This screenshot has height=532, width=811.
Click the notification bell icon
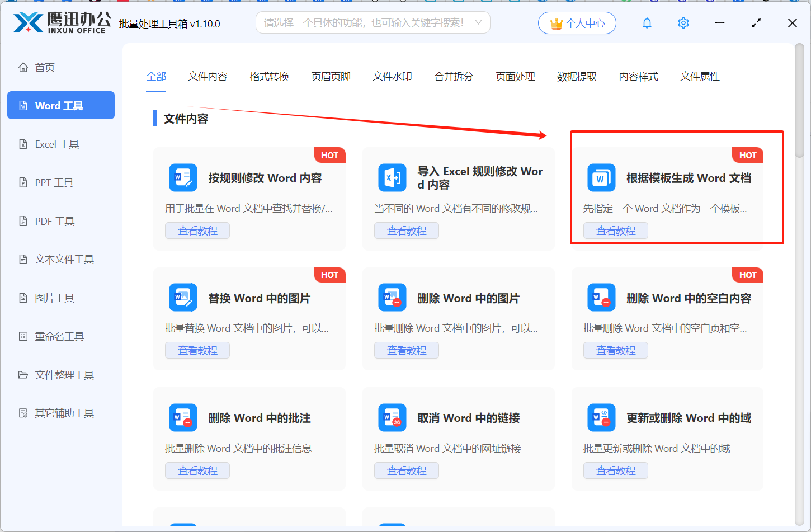647,23
